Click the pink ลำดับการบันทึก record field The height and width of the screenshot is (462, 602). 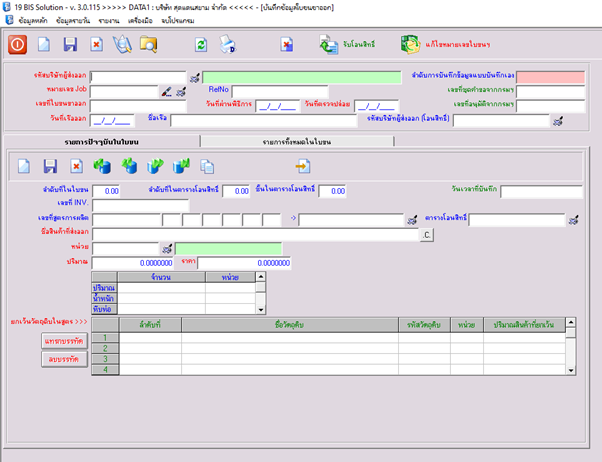[551, 77]
